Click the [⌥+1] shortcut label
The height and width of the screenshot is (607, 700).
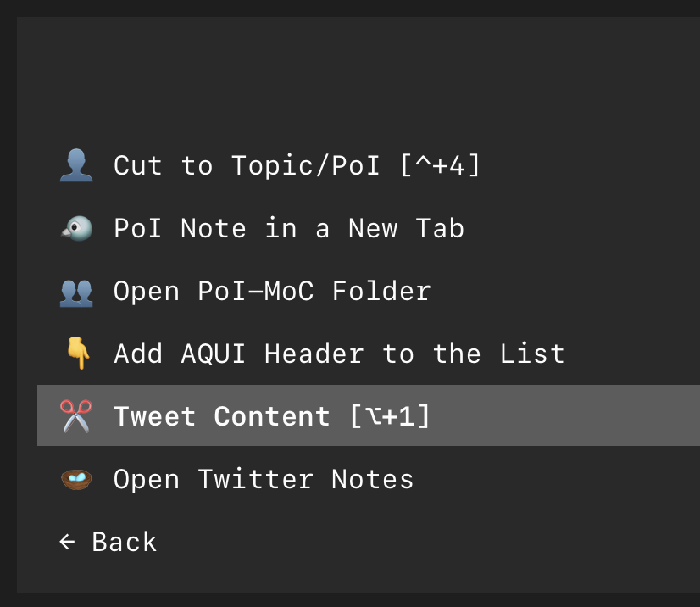pyautogui.click(x=390, y=416)
